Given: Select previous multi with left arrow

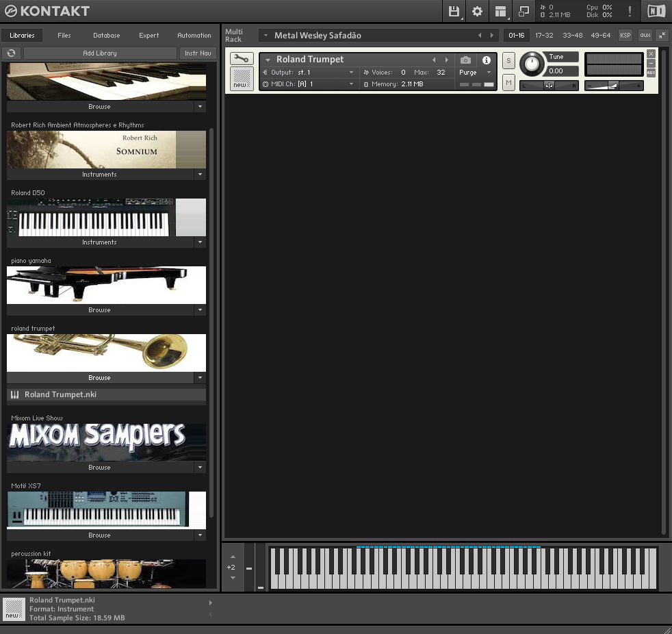Looking at the screenshot, I should point(480,35).
